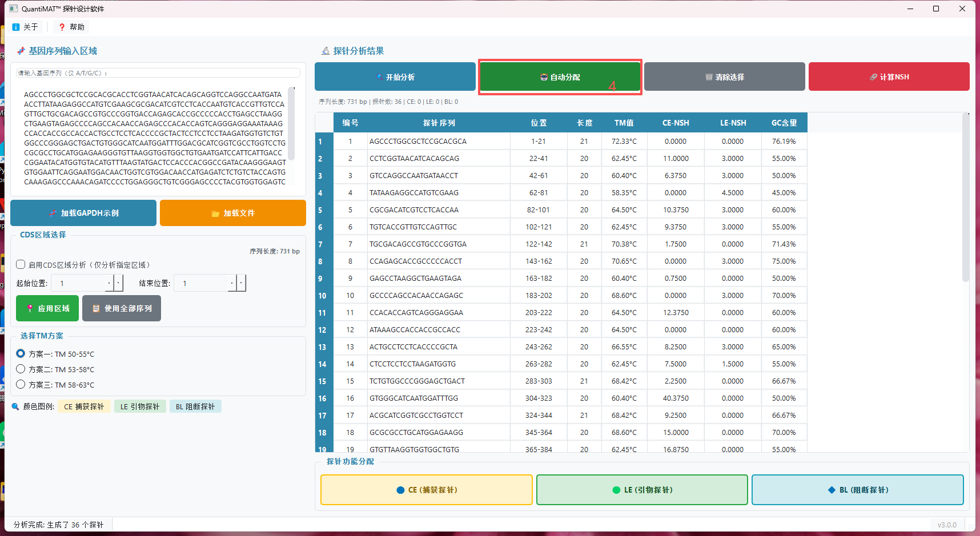Click the magnifier icon next to 颜色图例
Screen dimensions: 980x536
(x=15, y=406)
